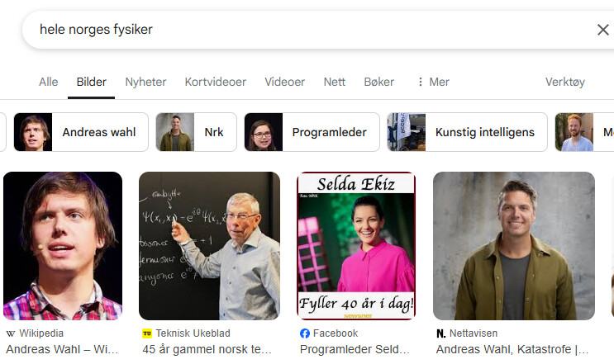The image size is (614, 364).
Task: Open the Andreas Wahl Wikipedia image
Action: [x=63, y=246]
